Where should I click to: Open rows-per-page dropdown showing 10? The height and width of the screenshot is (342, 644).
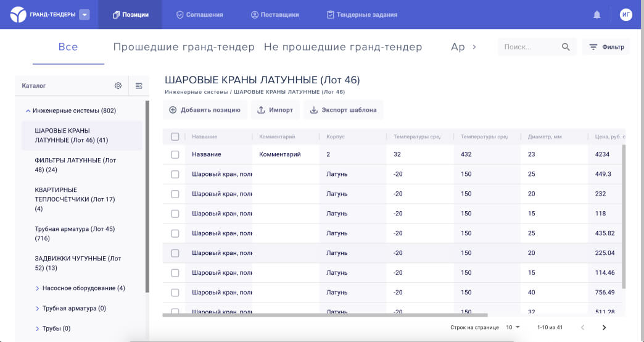[513, 328]
